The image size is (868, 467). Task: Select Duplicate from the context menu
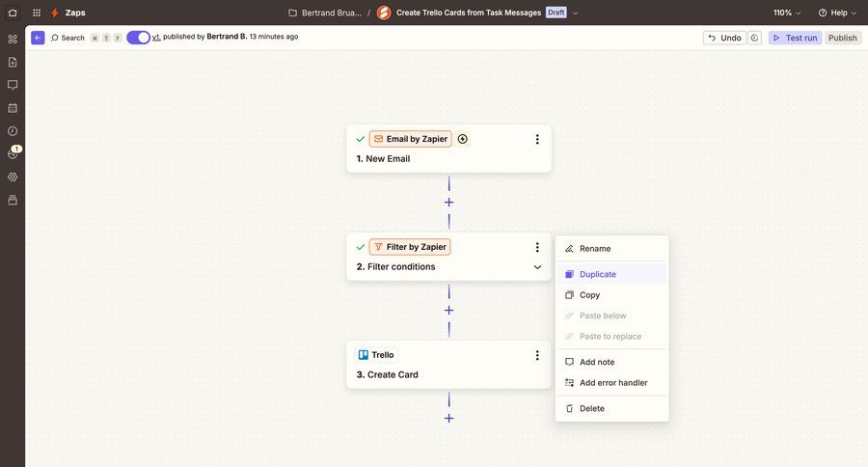click(611, 274)
